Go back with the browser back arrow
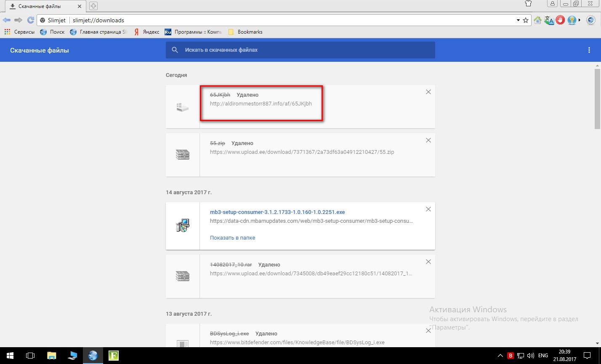 pyautogui.click(x=7, y=20)
